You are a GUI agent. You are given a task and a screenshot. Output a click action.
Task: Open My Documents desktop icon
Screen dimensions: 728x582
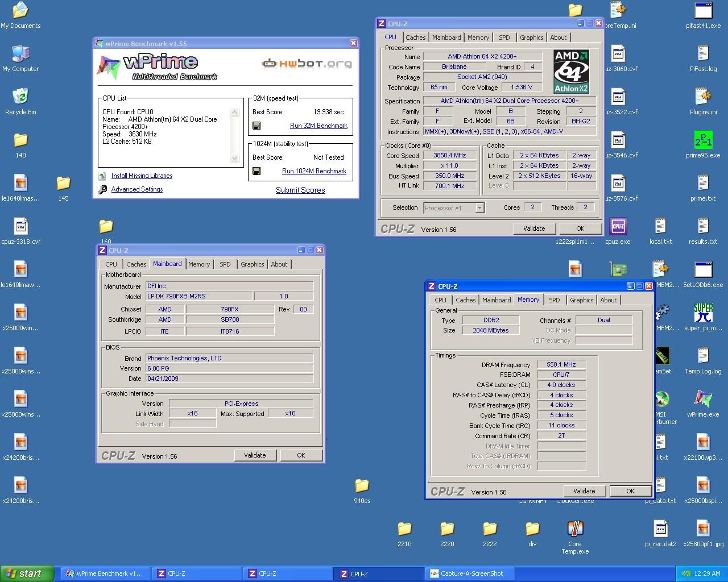(x=20, y=15)
